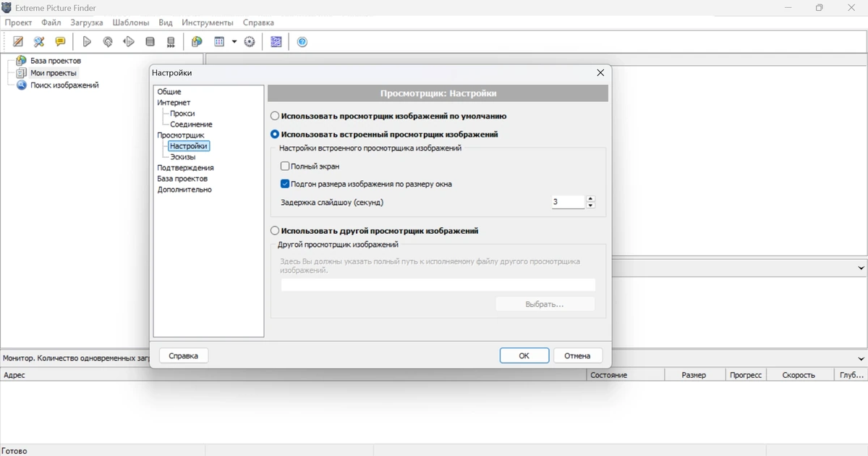Image resolution: width=868 pixels, height=456 pixels.
Task: Click the start download play icon
Action: pyautogui.click(x=87, y=42)
